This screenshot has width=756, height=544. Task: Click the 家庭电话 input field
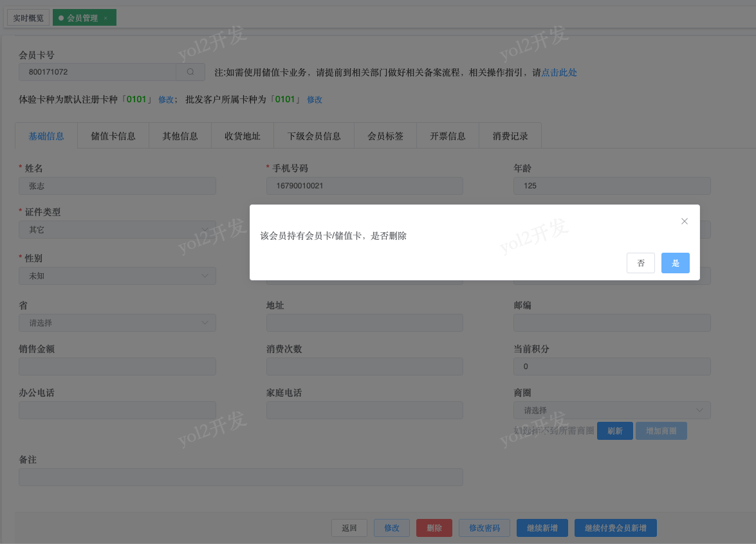[x=365, y=410]
